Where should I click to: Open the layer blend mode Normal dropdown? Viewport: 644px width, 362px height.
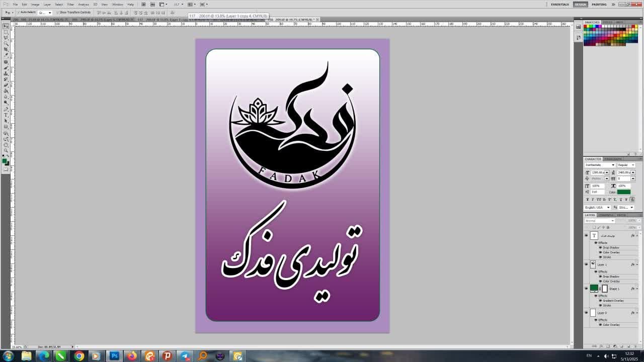600,221
